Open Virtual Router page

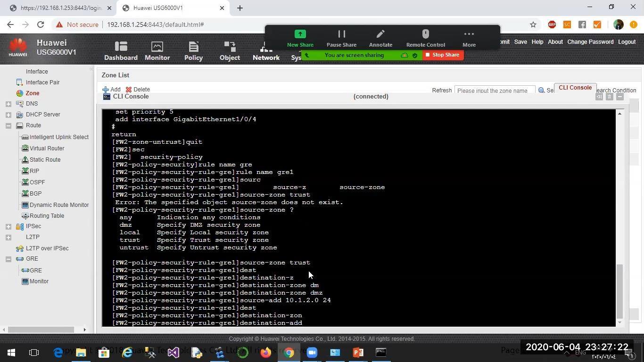(x=47, y=148)
